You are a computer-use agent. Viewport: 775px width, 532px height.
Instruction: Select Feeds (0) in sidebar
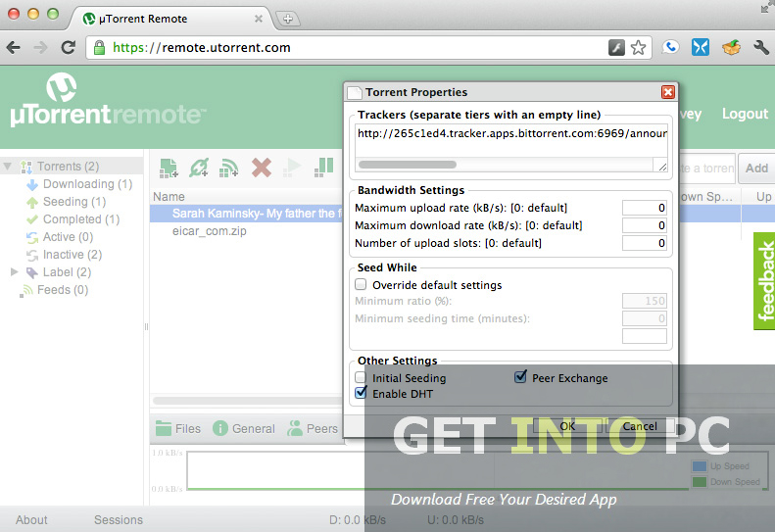[x=63, y=290]
